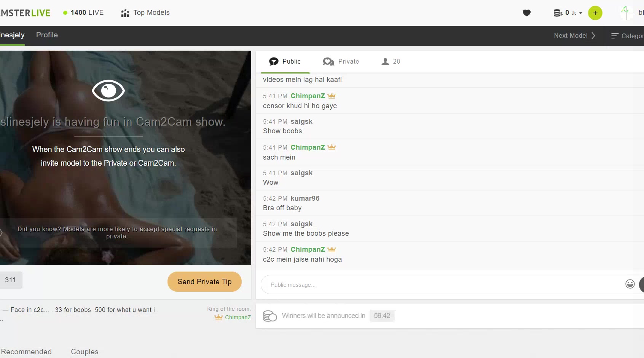Image resolution: width=644 pixels, height=358 pixels.
Task: Go to Next Model chevron
Action: (x=593, y=35)
